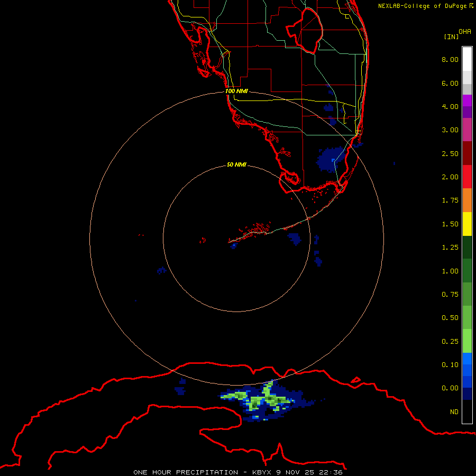
Task: Click the '6.00' scale value
Action: (450, 83)
